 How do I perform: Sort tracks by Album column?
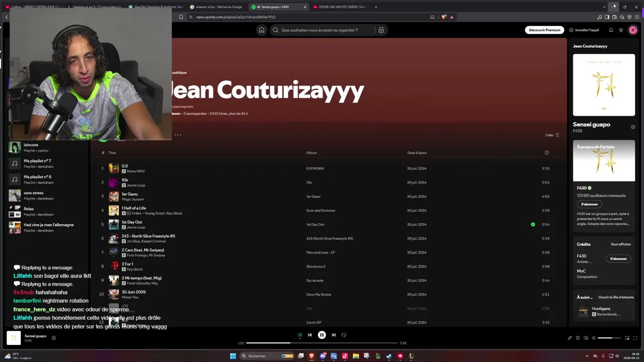coord(311,153)
